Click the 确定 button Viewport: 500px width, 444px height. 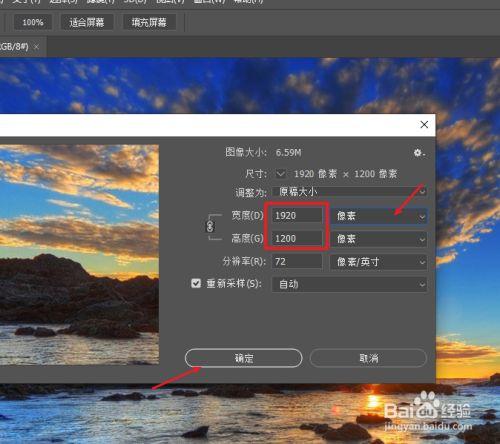tap(244, 358)
